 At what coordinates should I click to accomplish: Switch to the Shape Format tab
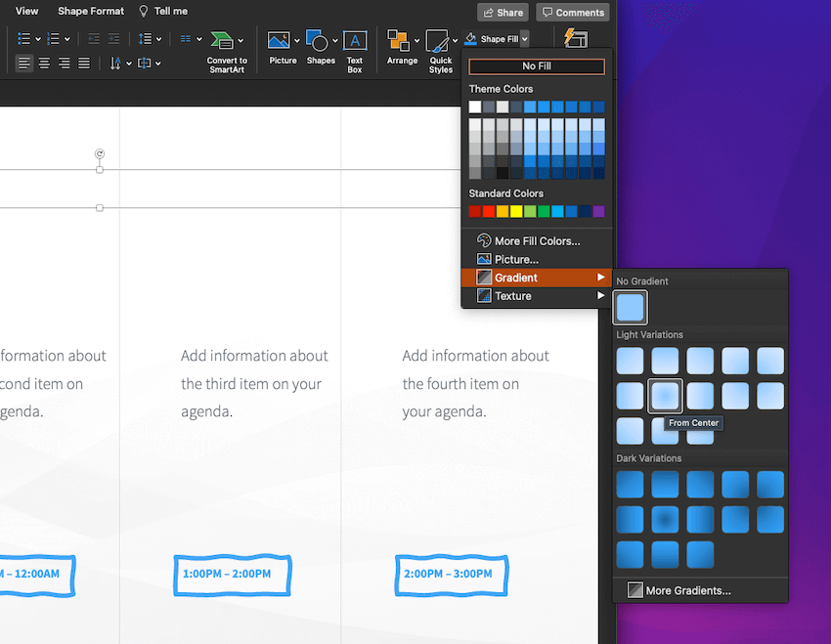pos(91,12)
